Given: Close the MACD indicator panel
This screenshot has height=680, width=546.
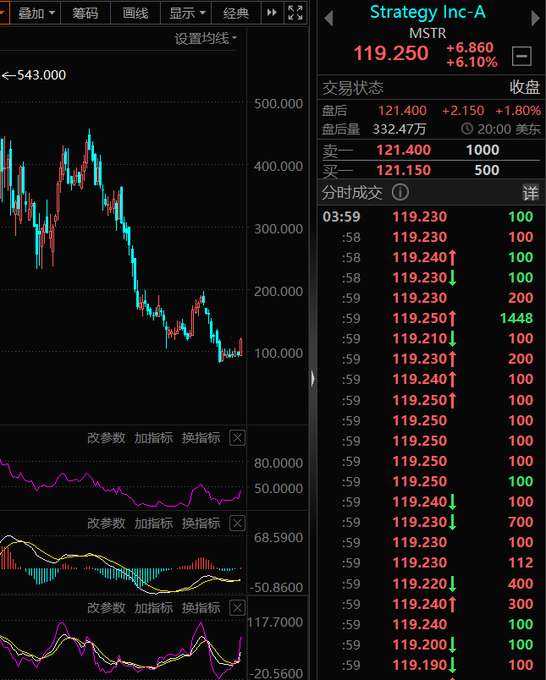Looking at the screenshot, I should (237, 523).
